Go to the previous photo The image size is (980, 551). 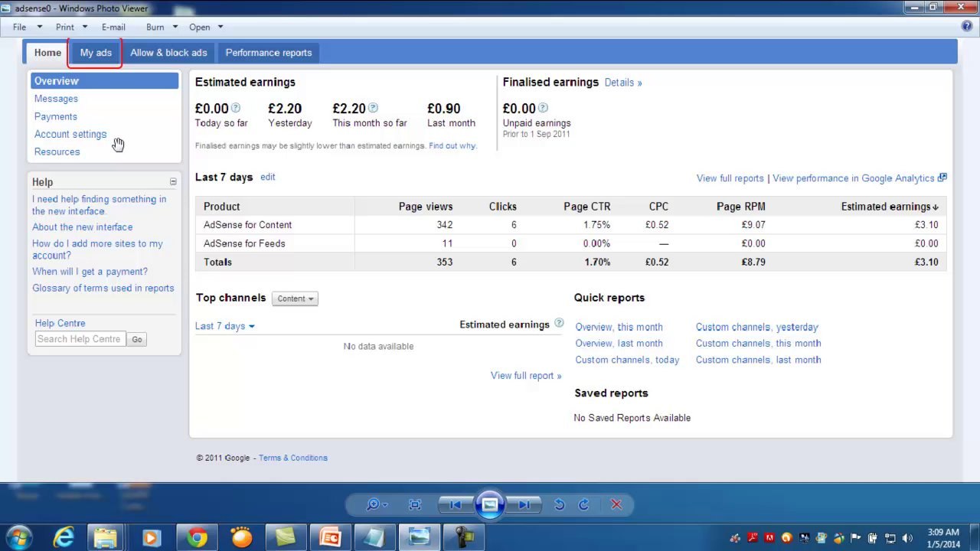click(x=456, y=504)
